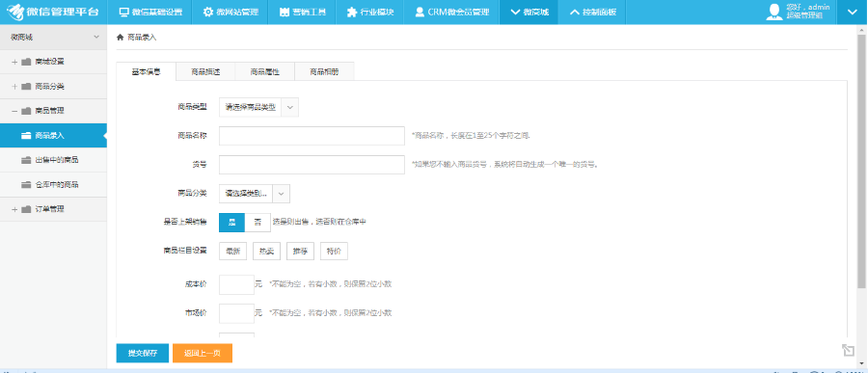Image resolution: width=868 pixels, height=373 pixels.
Task: Click the 提交保存 button
Action: click(x=143, y=353)
